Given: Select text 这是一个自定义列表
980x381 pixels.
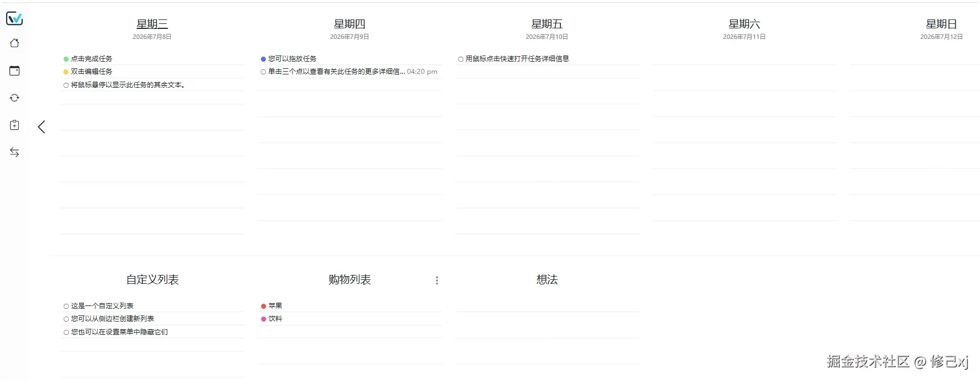Looking at the screenshot, I should [102, 306].
